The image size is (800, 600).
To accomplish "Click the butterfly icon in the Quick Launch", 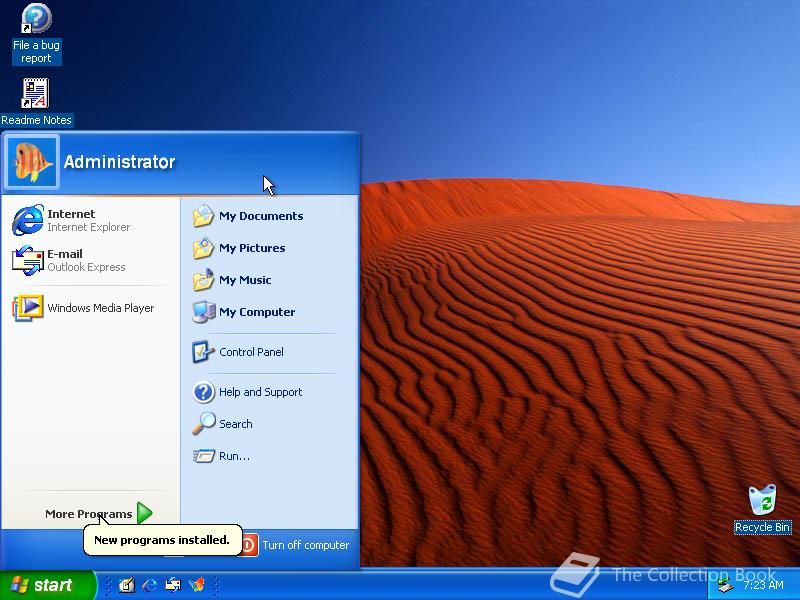I will tap(197, 585).
